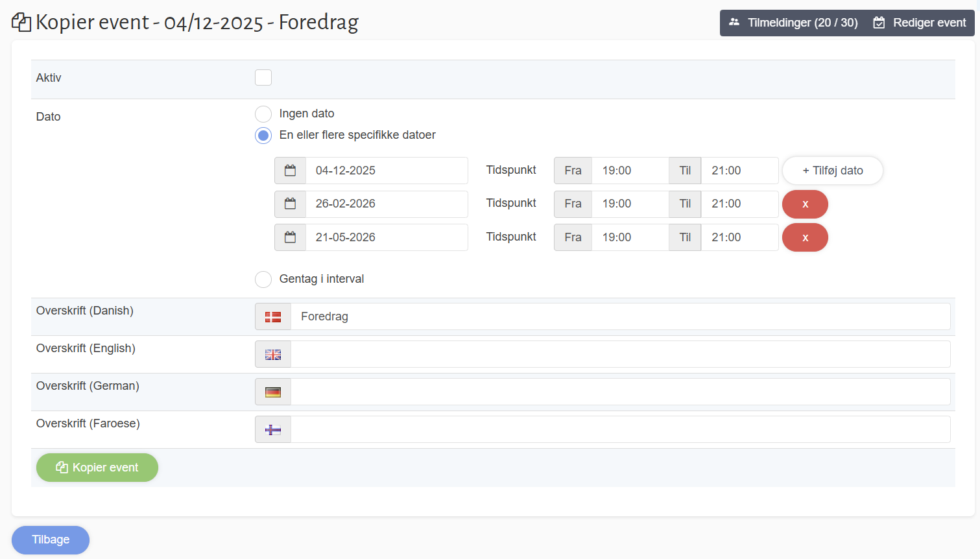This screenshot has height=559, width=980.
Task: Open calendar picker for 04-12-2025 date
Action: click(290, 171)
